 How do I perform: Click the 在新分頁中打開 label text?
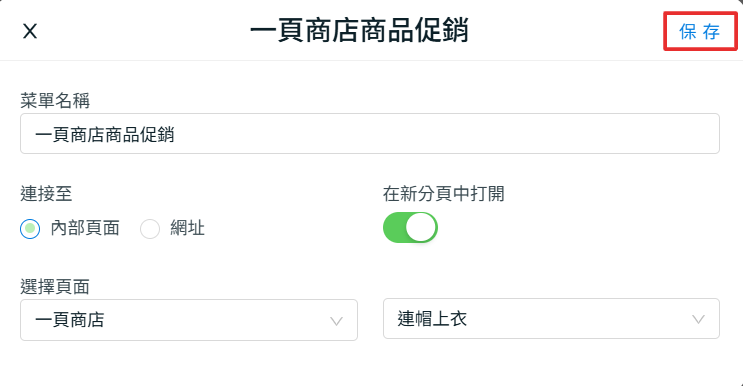click(x=444, y=194)
